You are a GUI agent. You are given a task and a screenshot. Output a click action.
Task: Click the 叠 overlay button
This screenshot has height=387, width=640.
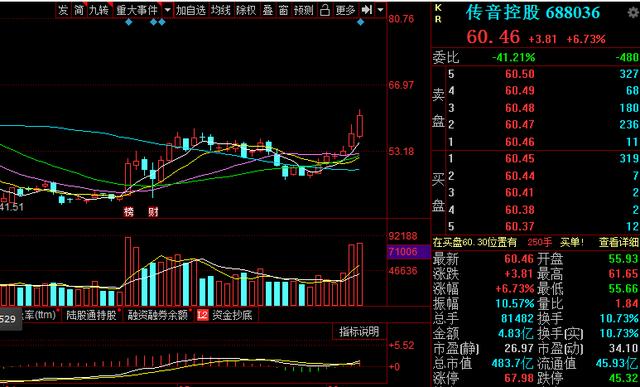tap(268, 10)
